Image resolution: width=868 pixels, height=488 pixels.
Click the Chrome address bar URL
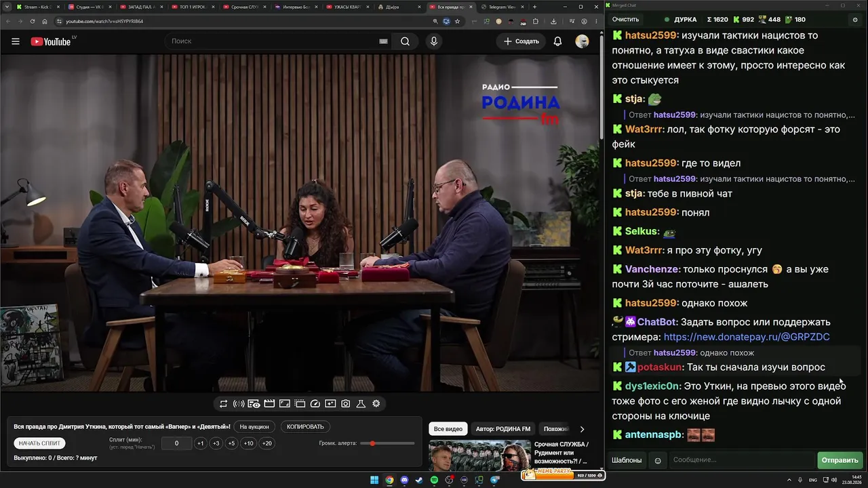click(104, 21)
